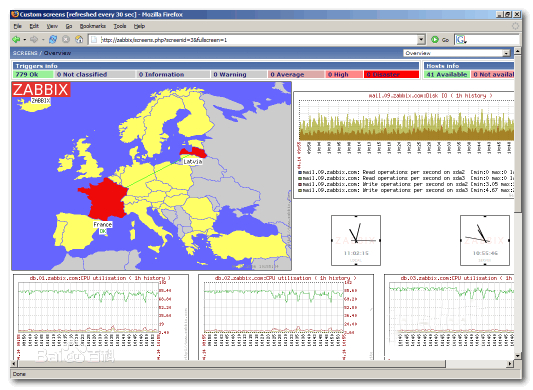Click the red 0 Disaster cell
The image size is (533, 390).
[x=391, y=74]
